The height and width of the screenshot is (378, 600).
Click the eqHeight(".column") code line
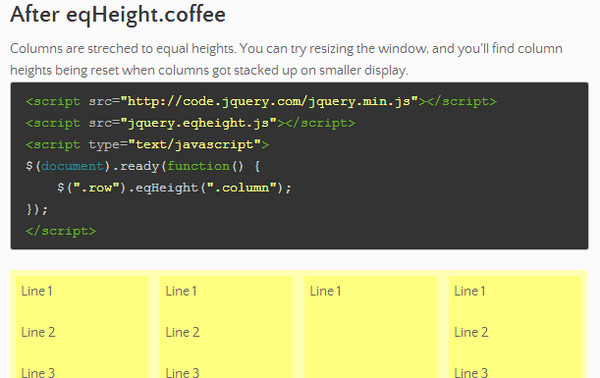(174, 188)
